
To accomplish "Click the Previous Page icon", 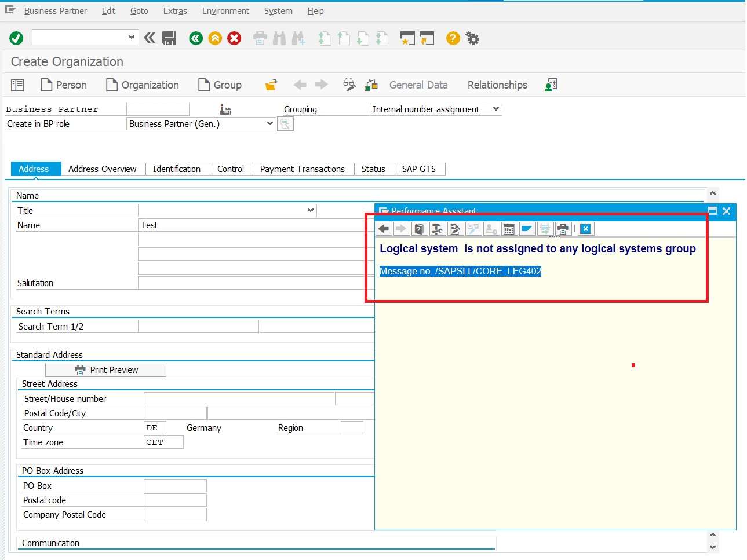I will pos(344,38).
